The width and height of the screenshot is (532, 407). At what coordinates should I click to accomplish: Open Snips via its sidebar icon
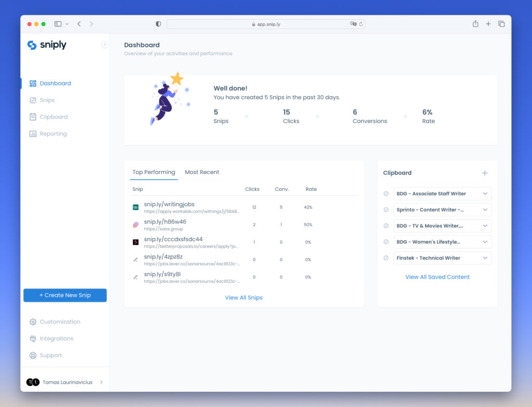click(x=33, y=100)
